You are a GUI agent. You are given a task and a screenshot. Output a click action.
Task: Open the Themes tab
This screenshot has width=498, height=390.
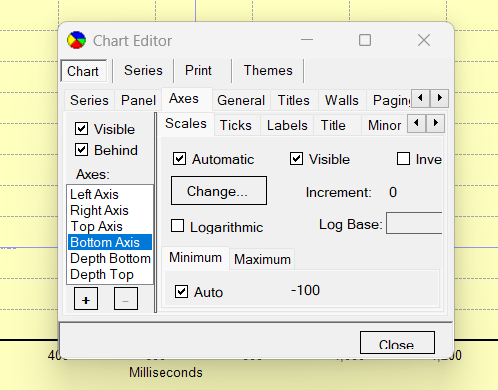(268, 70)
